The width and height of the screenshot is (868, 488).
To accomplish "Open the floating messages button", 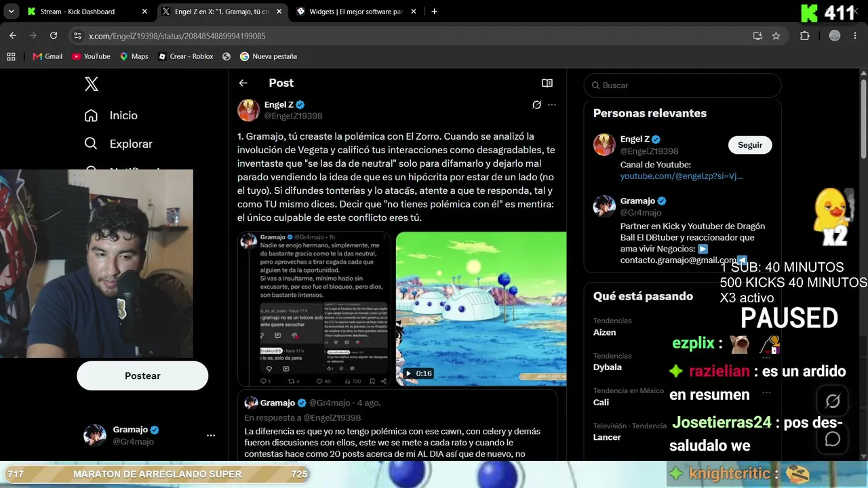I will pyautogui.click(x=833, y=439).
